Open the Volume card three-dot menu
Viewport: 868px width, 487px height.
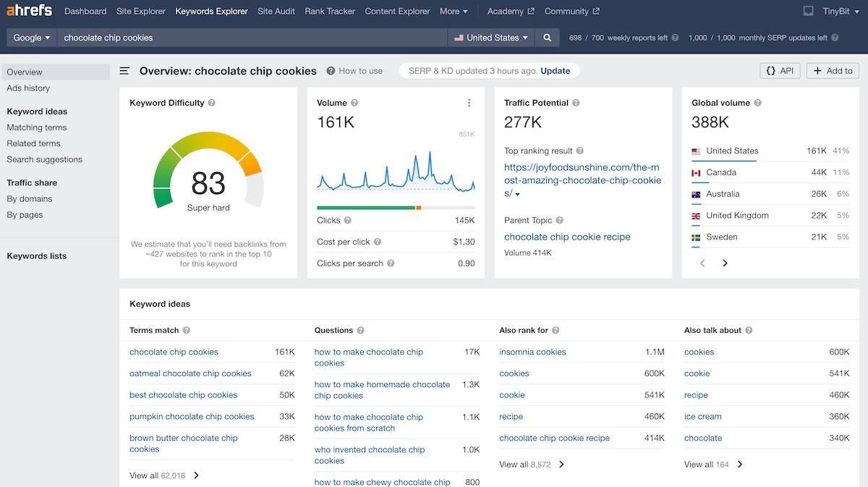pyautogui.click(x=469, y=103)
